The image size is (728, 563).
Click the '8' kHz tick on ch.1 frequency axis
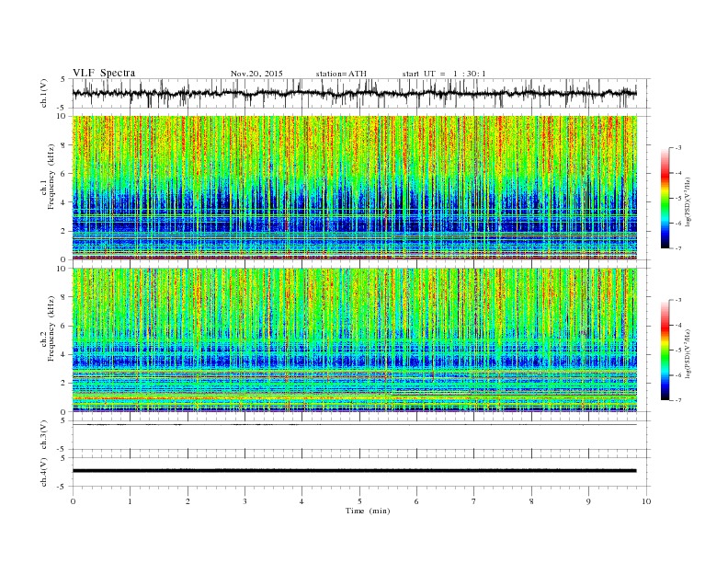tap(63, 145)
